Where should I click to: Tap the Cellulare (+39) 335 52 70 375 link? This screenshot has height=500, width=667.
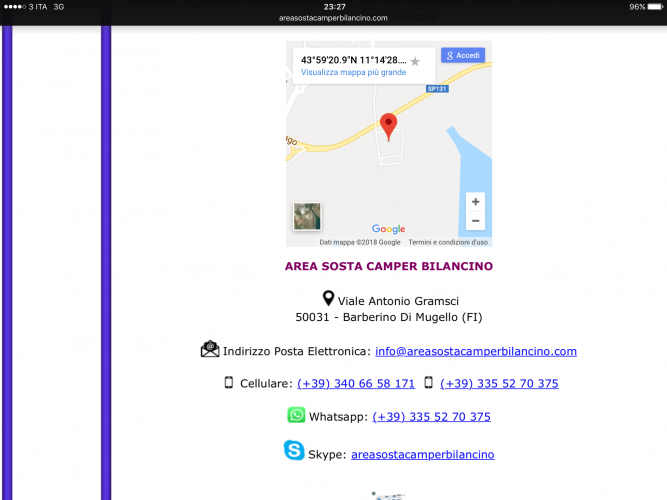coord(499,384)
